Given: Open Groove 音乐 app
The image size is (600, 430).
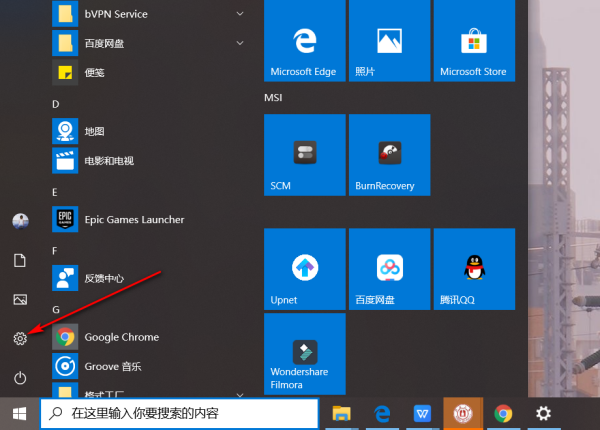Looking at the screenshot, I should 149,366.
